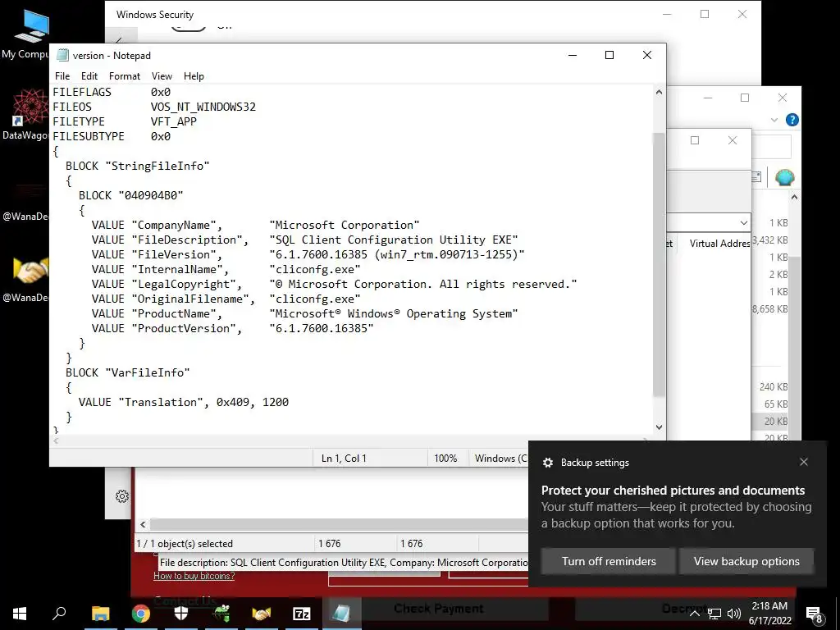Click the active Notepad taskbar icon

(342, 613)
